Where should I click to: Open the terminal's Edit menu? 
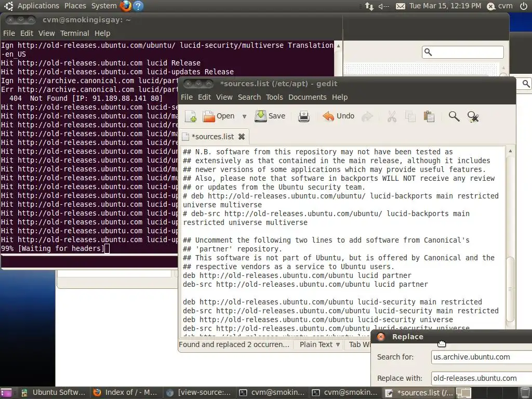(26, 33)
